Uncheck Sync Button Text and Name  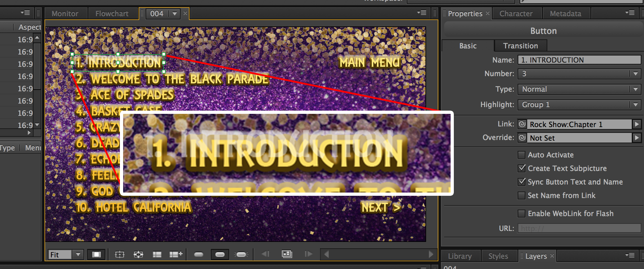click(x=521, y=182)
